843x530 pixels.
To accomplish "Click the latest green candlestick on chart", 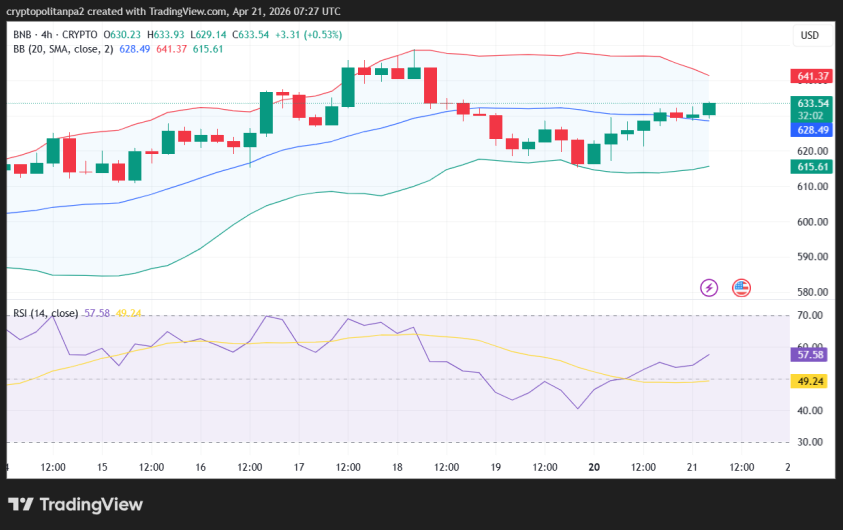I will [709, 108].
